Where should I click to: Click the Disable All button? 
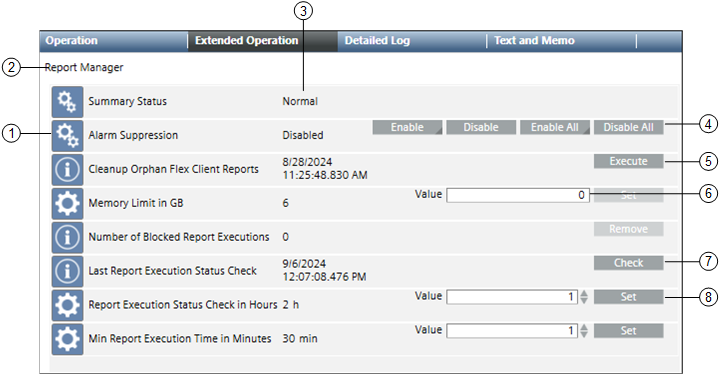point(629,127)
